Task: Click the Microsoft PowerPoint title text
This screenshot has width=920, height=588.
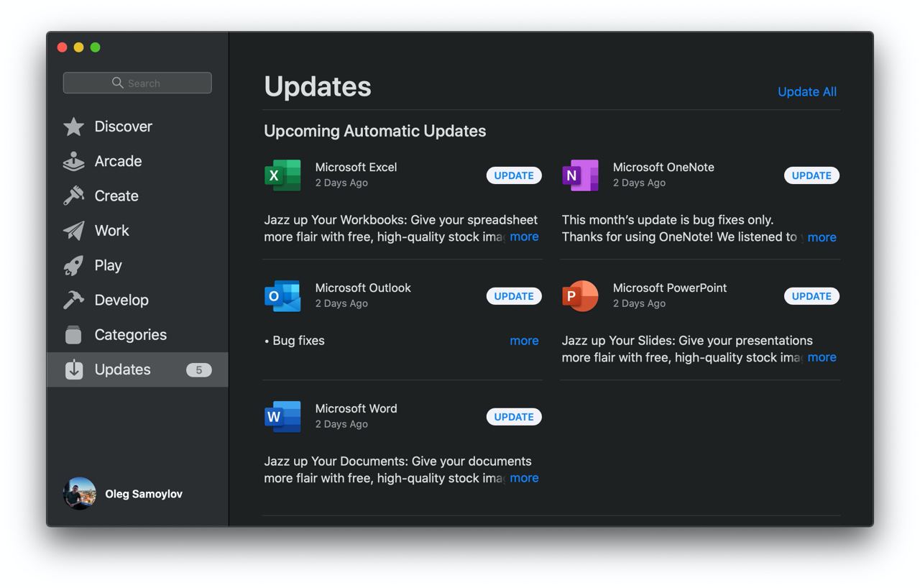Action: 670,288
